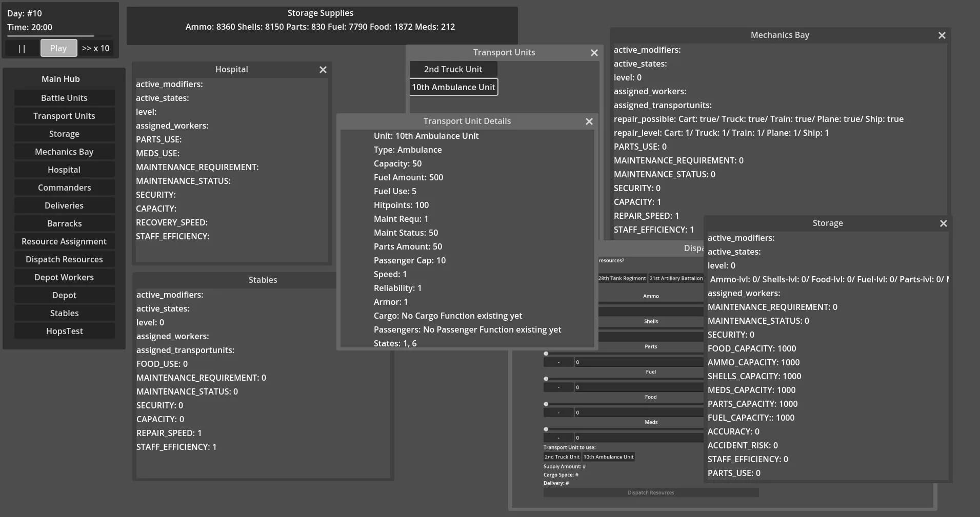The width and height of the screenshot is (980, 517).
Task: Click the Transport Unit Details title
Action: click(467, 121)
